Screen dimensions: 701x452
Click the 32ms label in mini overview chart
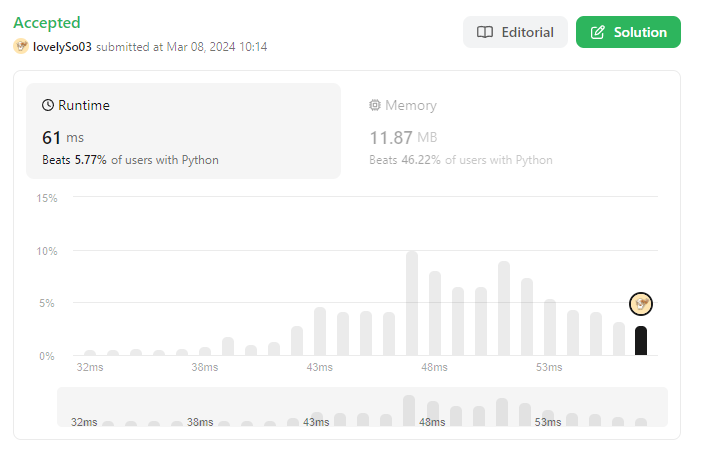[x=84, y=422]
